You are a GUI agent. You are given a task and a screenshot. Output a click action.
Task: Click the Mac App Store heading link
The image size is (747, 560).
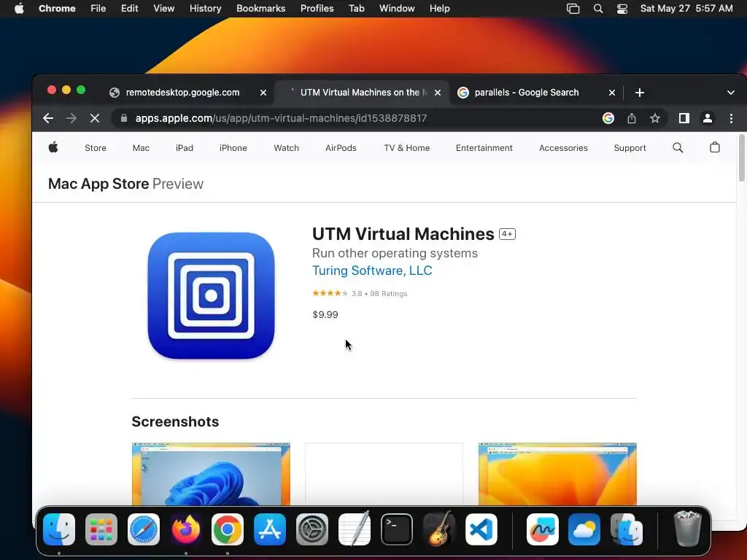98,184
